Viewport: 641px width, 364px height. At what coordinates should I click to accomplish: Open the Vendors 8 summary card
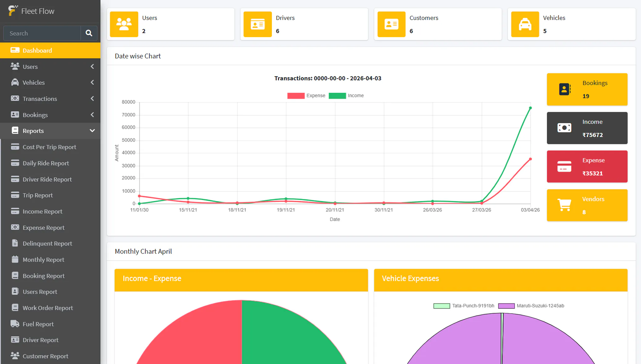click(587, 205)
